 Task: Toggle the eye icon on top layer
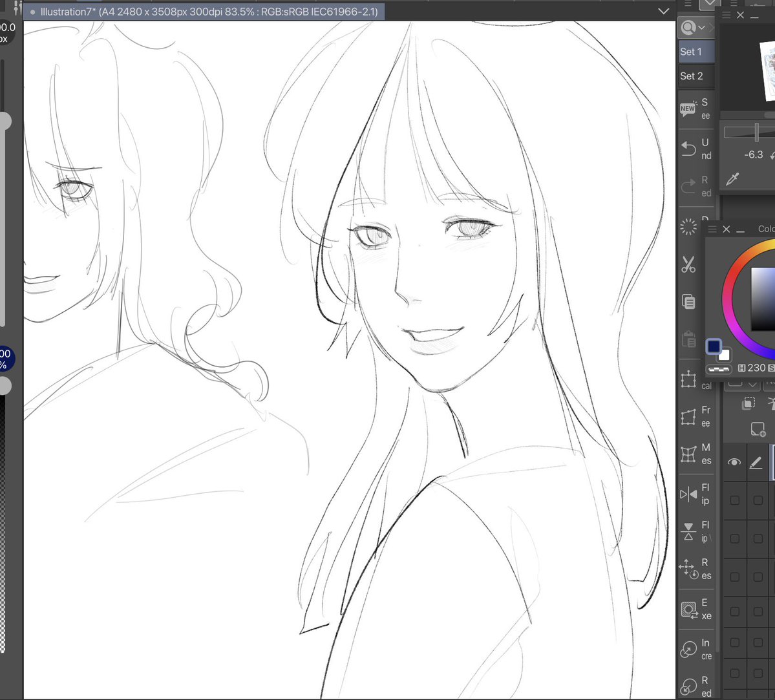tap(734, 462)
